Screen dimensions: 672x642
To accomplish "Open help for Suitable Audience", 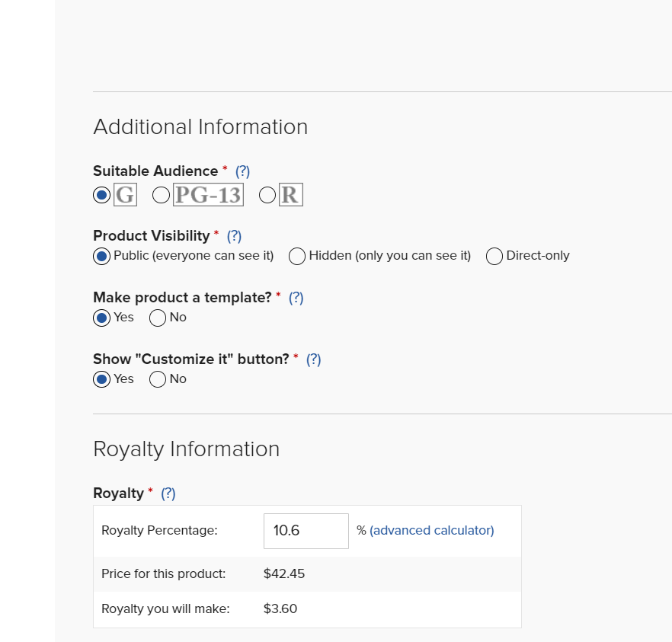I will [x=242, y=171].
